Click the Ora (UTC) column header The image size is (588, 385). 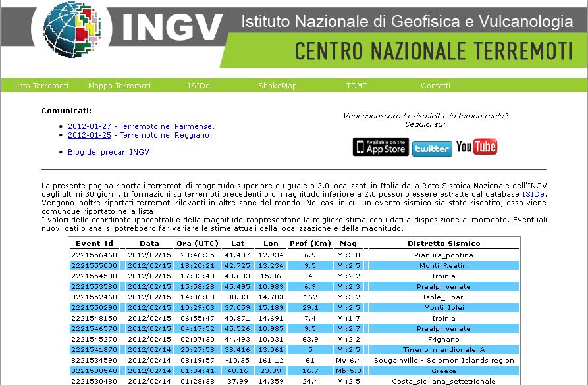pos(198,244)
